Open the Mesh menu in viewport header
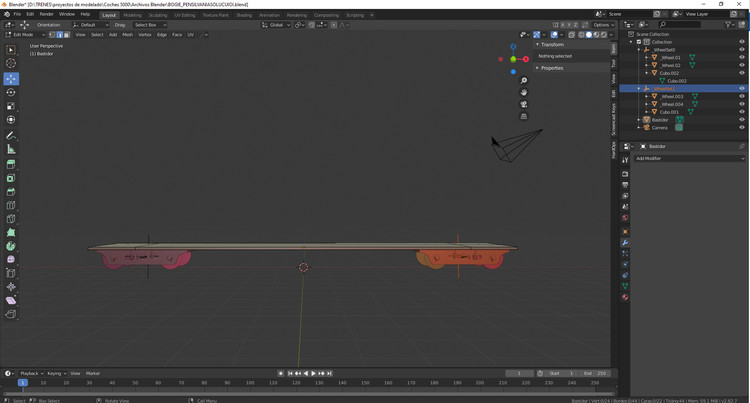Screen dimensions: 750x403 tap(128, 34)
